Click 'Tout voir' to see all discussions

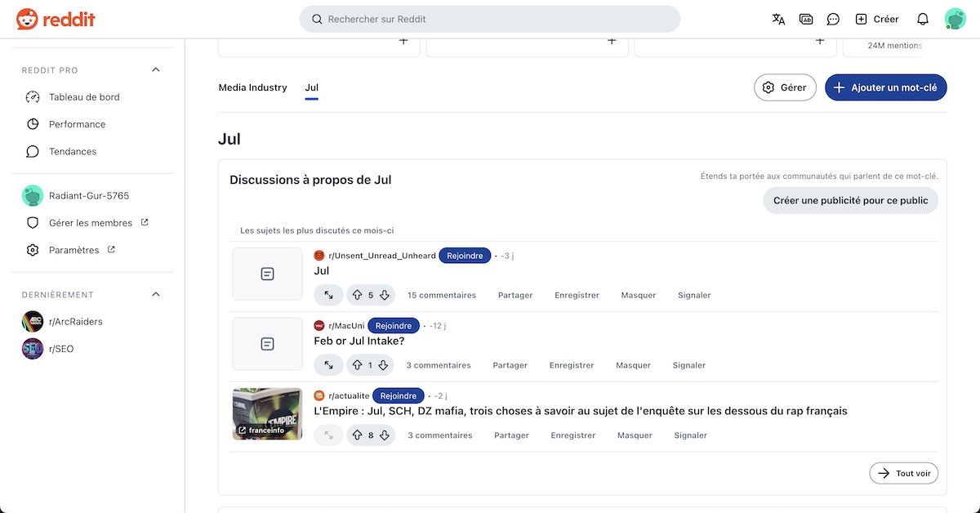pyautogui.click(x=903, y=473)
